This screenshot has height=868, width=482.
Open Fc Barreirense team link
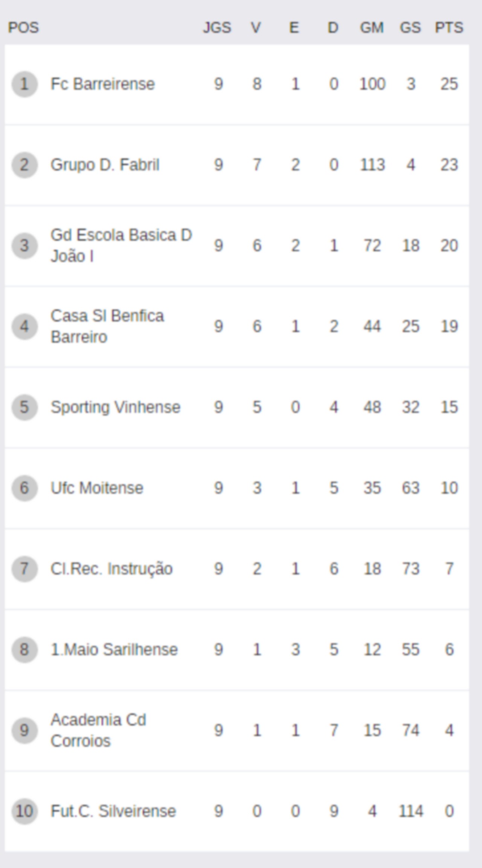click(103, 84)
